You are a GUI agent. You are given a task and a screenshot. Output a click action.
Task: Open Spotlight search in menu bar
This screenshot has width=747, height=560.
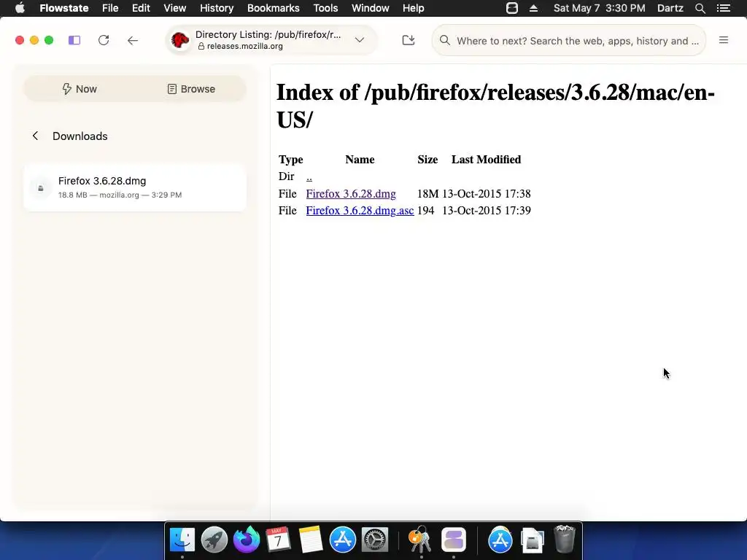(x=700, y=8)
